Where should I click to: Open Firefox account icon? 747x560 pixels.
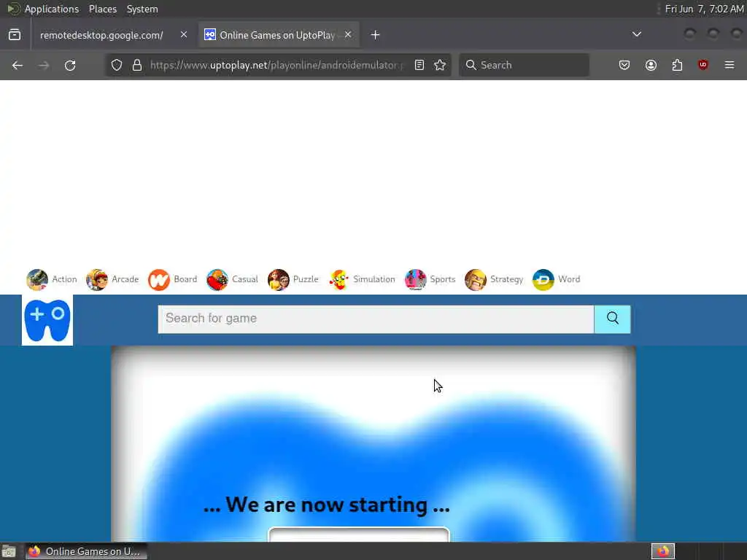(x=651, y=65)
